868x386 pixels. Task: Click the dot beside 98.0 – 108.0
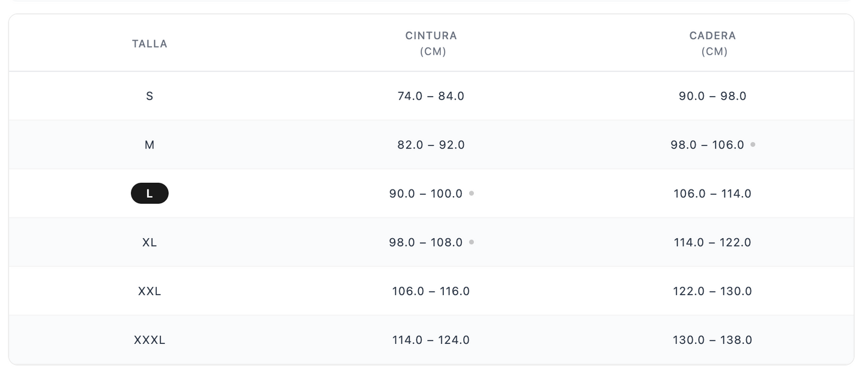(x=472, y=242)
